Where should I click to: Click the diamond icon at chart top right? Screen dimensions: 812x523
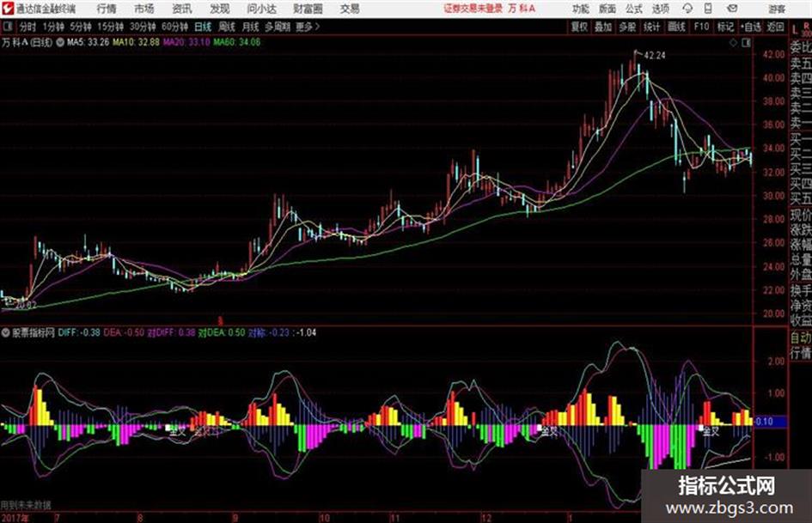(733, 43)
